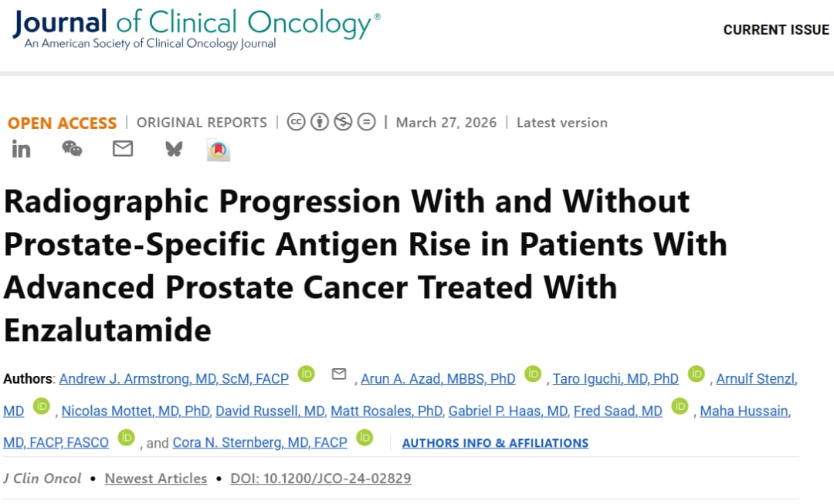Select the Latest version label
This screenshot has width=834, height=504.
click(x=562, y=123)
